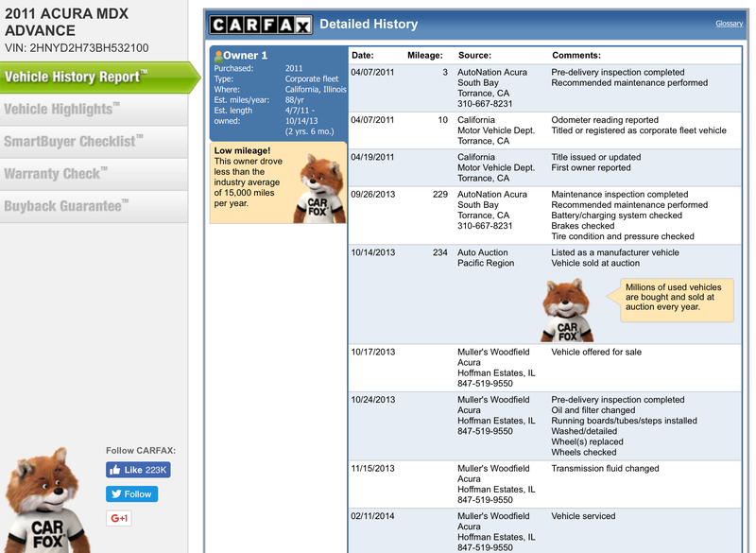Image resolution: width=756 pixels, height=553 pixels.
Task: Open the SmartBuyer Checklist tab
Action: [94, 142]
